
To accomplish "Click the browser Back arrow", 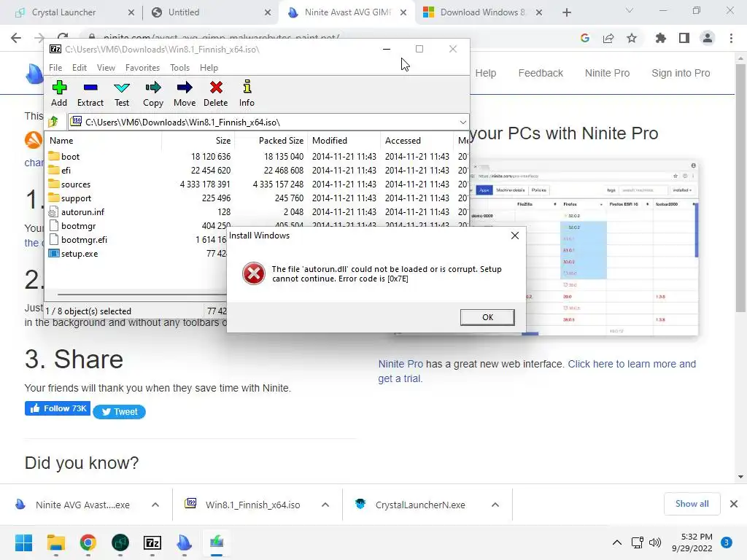I will (x=16, y=38).
